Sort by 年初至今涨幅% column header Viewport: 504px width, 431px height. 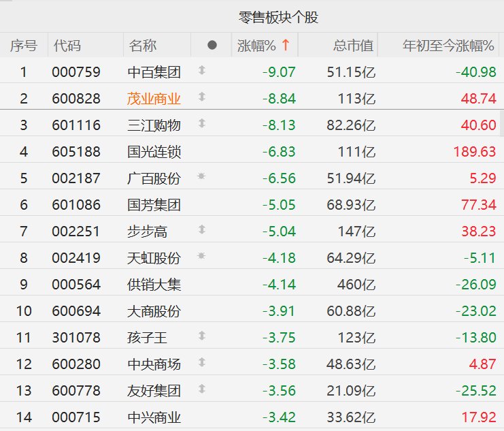pos(448,46)
